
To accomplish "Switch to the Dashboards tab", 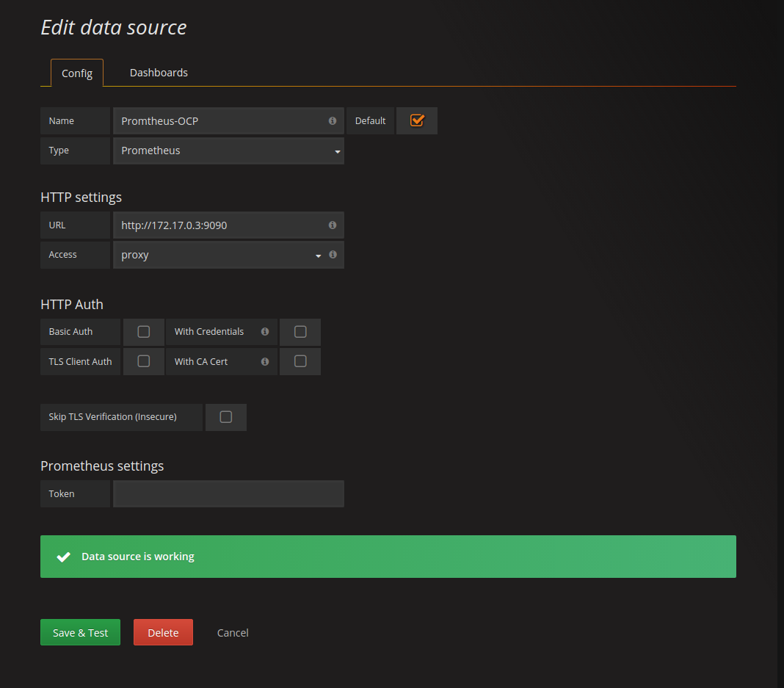I will pyautogui.click(x=159, y=73).
